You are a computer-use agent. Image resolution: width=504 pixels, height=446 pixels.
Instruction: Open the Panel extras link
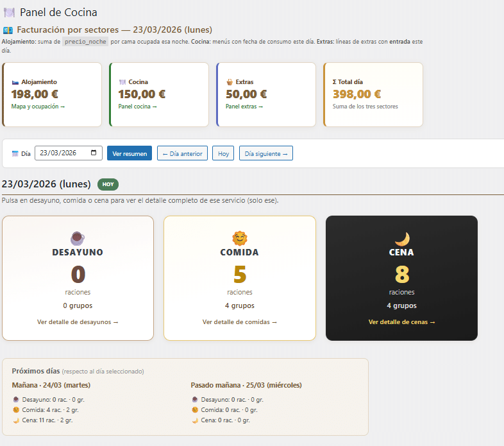click(244, 107)
